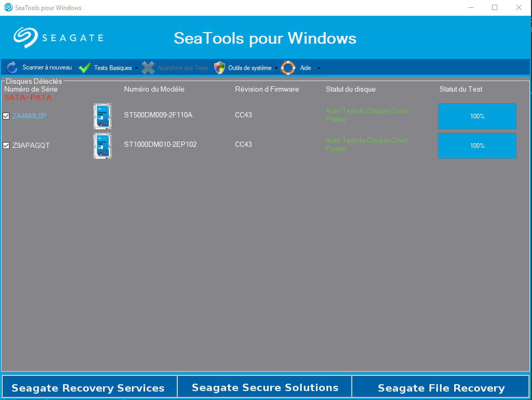
Task: Click the lifebuoy Aide icon
Action: [288, 68]
